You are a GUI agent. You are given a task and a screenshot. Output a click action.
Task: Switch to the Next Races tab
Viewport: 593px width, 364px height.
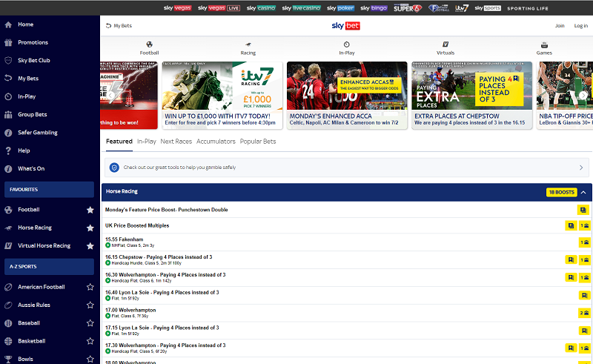coord(176,142)
